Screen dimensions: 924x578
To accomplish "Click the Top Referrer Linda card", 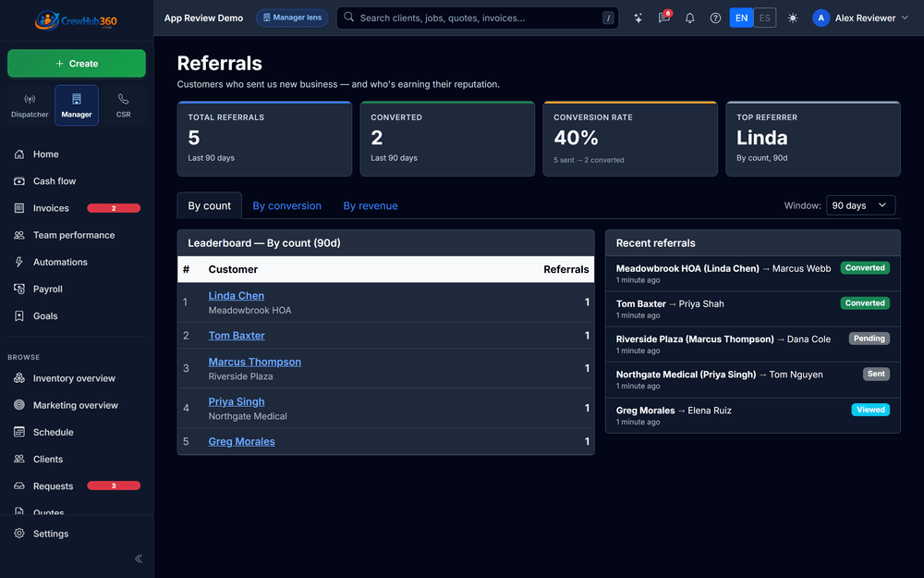I will pos(813,140).
